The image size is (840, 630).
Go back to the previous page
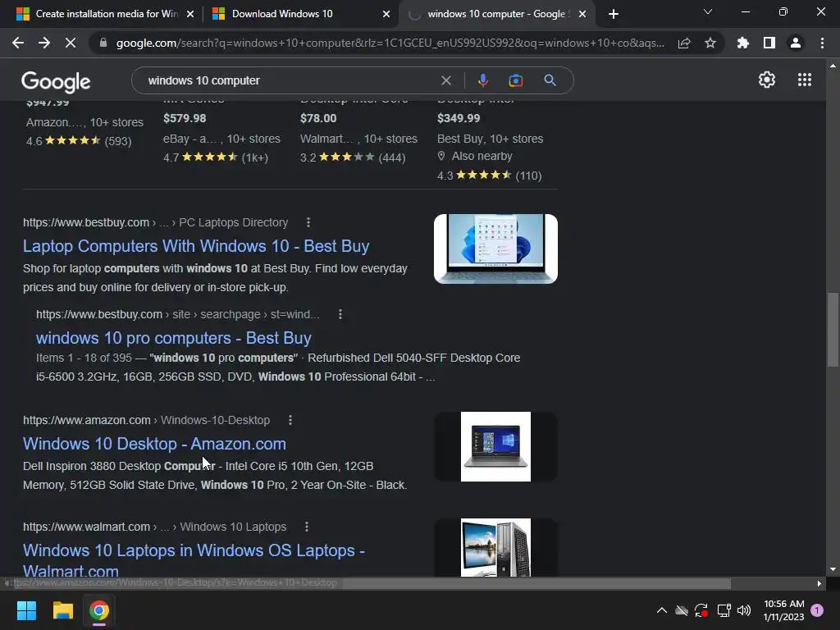coord(18,43)
